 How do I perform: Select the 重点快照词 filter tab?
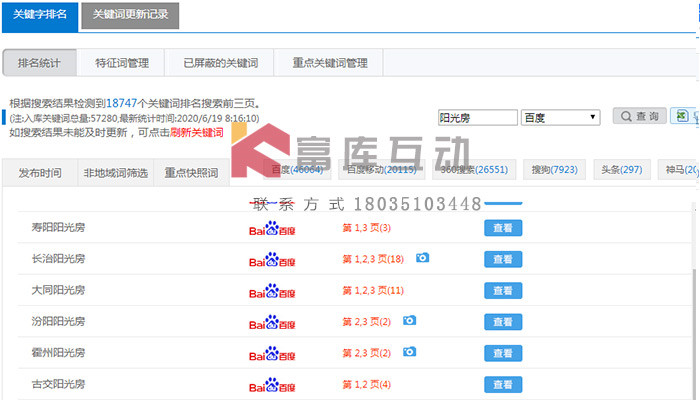click(192, 173)
